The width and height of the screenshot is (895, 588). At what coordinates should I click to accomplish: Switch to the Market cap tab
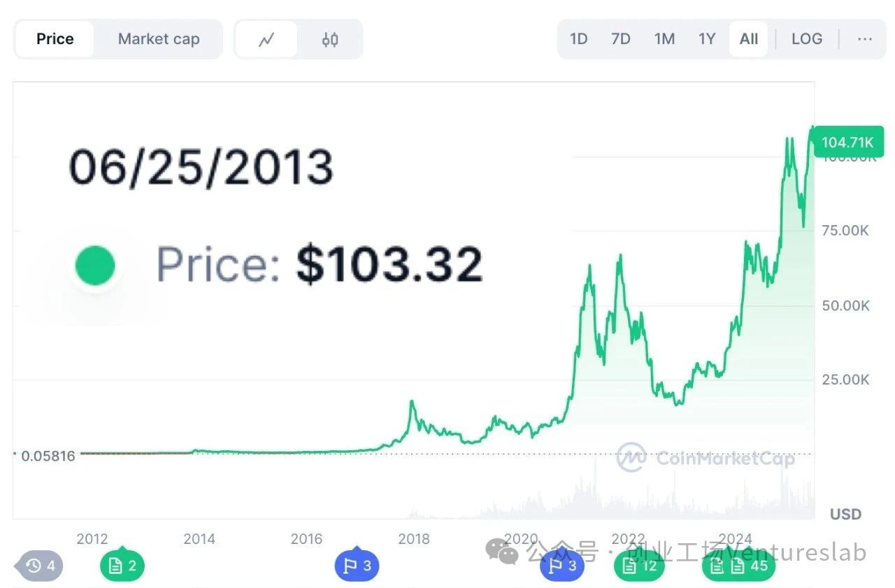click(x=159, y=39)
